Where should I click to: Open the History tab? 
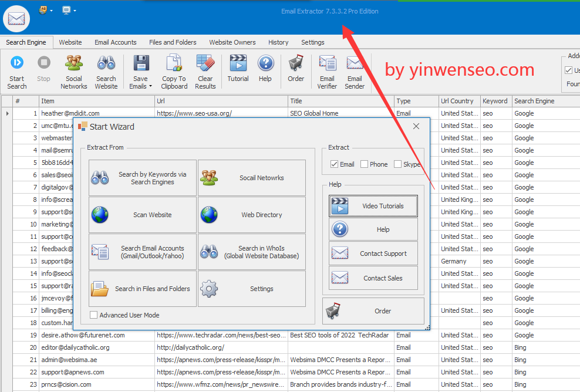tap(278, 42)
